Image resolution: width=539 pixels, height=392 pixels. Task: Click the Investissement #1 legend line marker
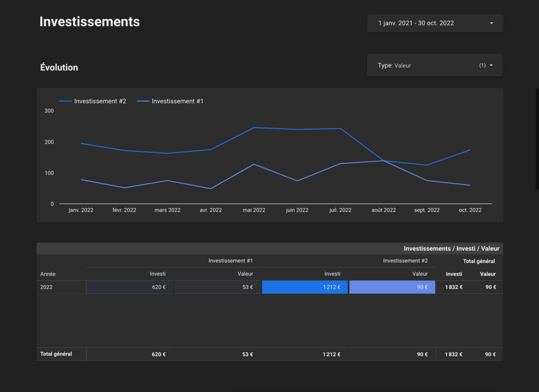tap(143, 101)
